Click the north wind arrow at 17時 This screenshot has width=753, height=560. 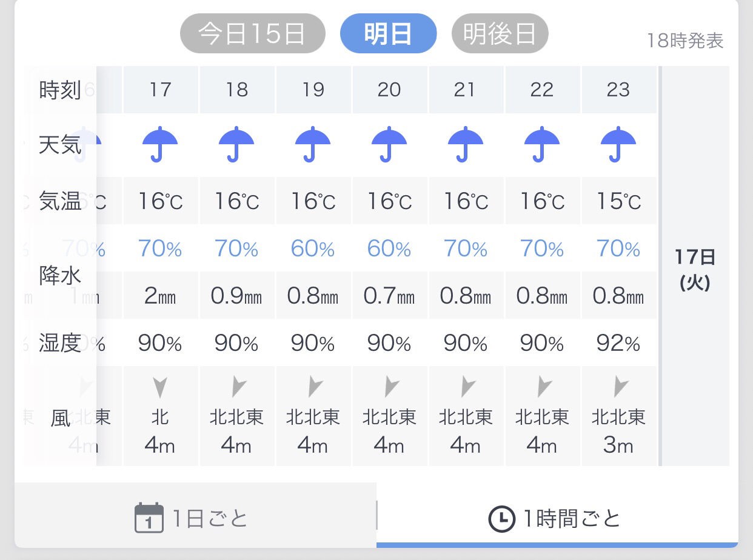pos(160,387)
